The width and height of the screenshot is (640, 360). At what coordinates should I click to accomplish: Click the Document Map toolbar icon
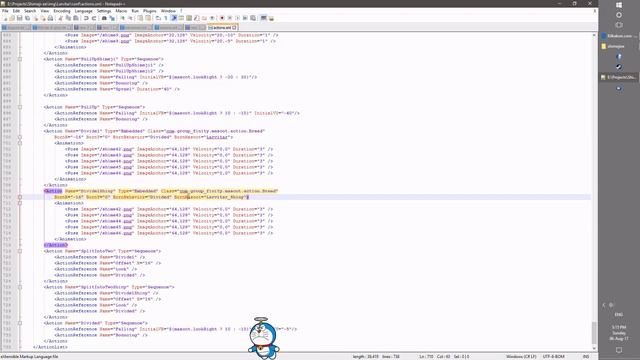(x=189, y=18)
